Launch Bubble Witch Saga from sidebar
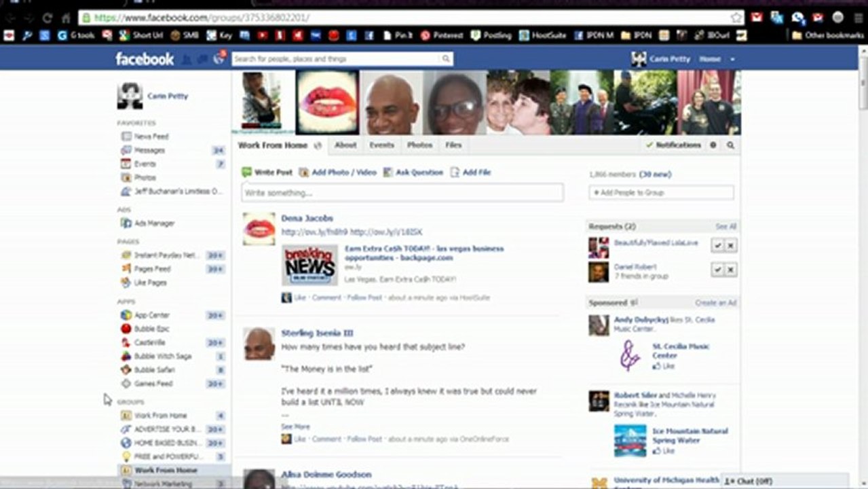The height and width of the screenshot is (489, 868). pos(162,356)
